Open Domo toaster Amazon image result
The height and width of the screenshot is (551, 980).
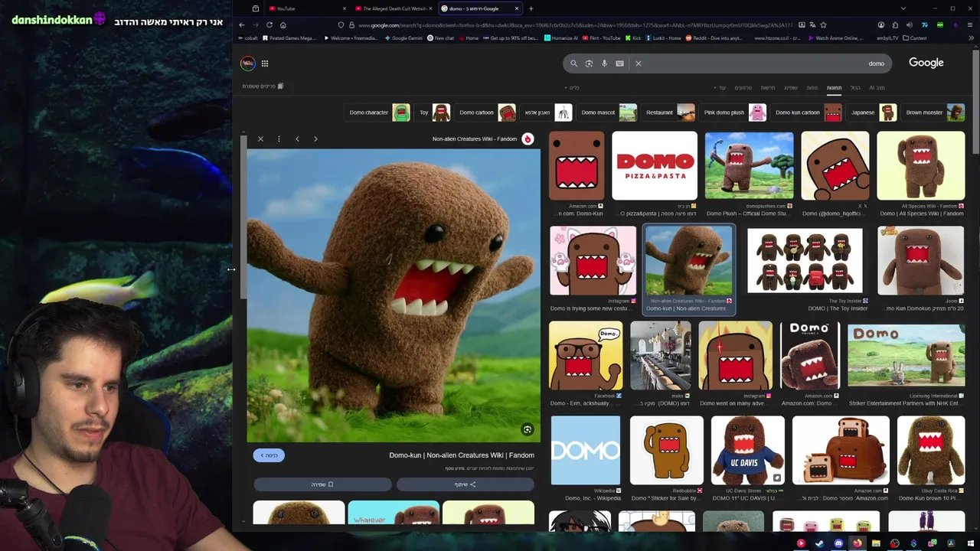point(841,451)
